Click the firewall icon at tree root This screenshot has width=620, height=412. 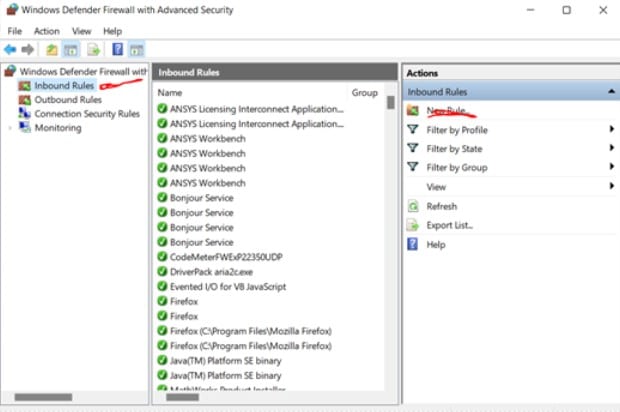(10, 71)
